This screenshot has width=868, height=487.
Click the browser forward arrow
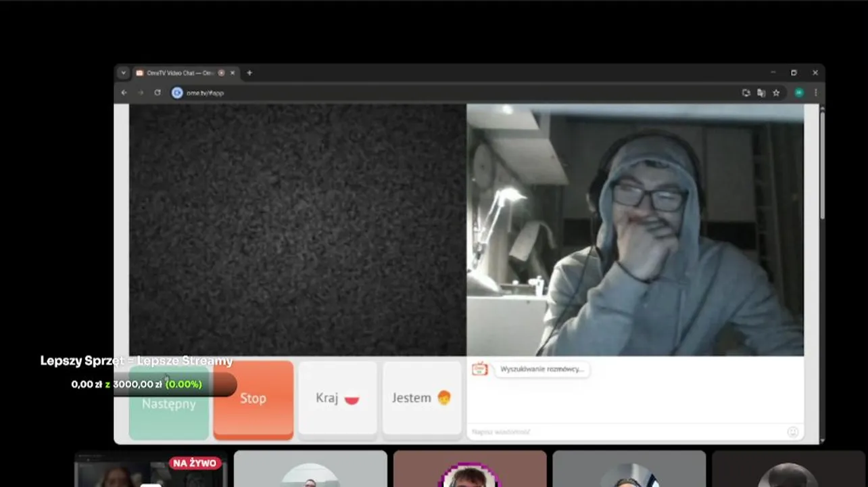[x=141, y=93]
